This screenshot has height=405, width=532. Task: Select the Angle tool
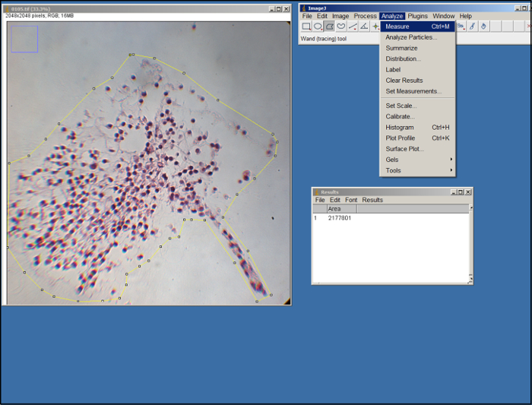coord(364,27)
